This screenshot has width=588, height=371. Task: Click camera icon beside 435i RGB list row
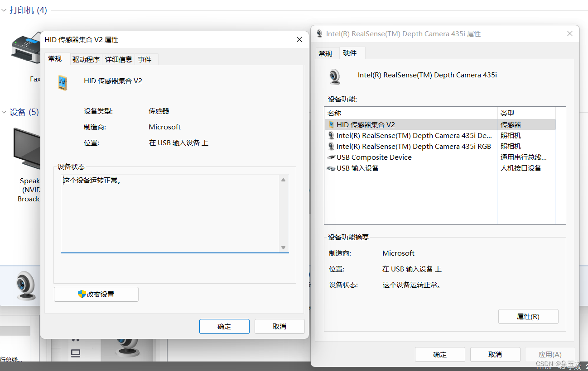pos(331,146)
